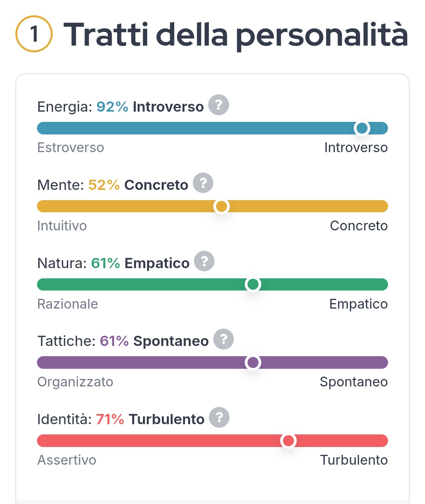Viewport: 425px width, 504px height.
Task: Click the Tratti della personalità heading
Action: [x=235, y=35]
